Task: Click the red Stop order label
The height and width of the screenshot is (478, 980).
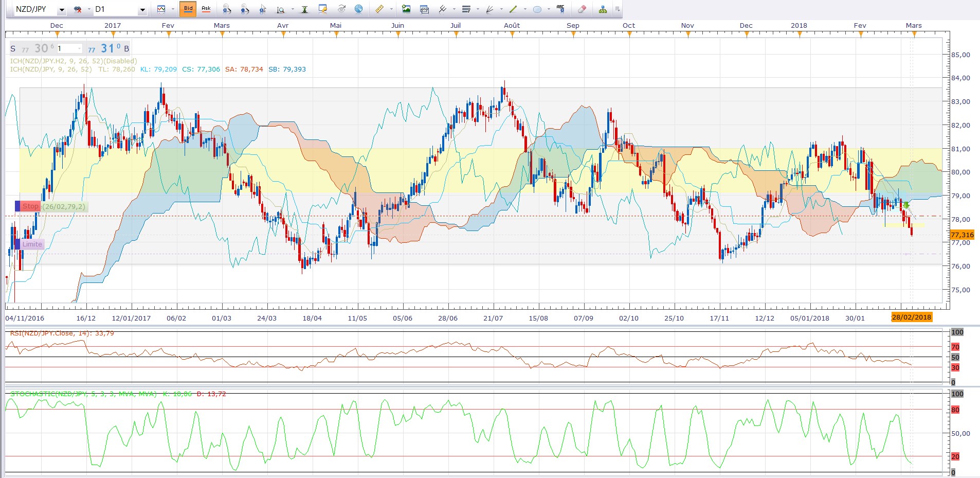Action: (30, 206)
